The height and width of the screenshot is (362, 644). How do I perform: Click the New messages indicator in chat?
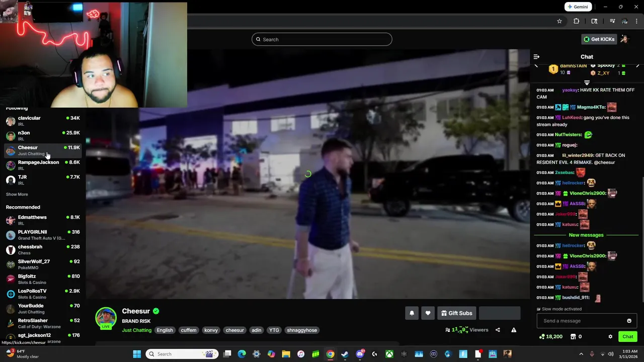[586, 235]
